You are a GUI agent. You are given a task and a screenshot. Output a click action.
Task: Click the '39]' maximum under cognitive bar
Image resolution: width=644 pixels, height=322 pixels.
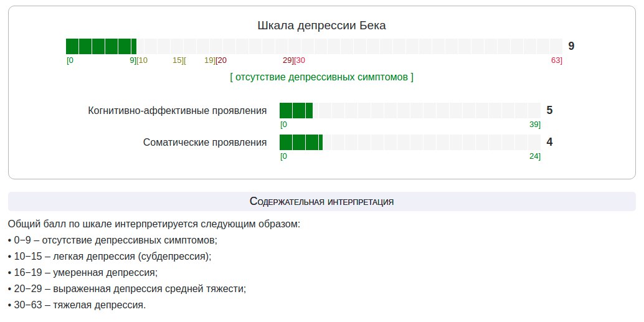535,125
